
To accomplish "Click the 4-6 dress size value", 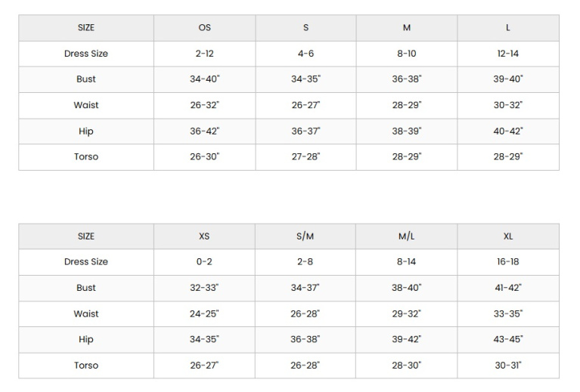I will coord(306,54).
